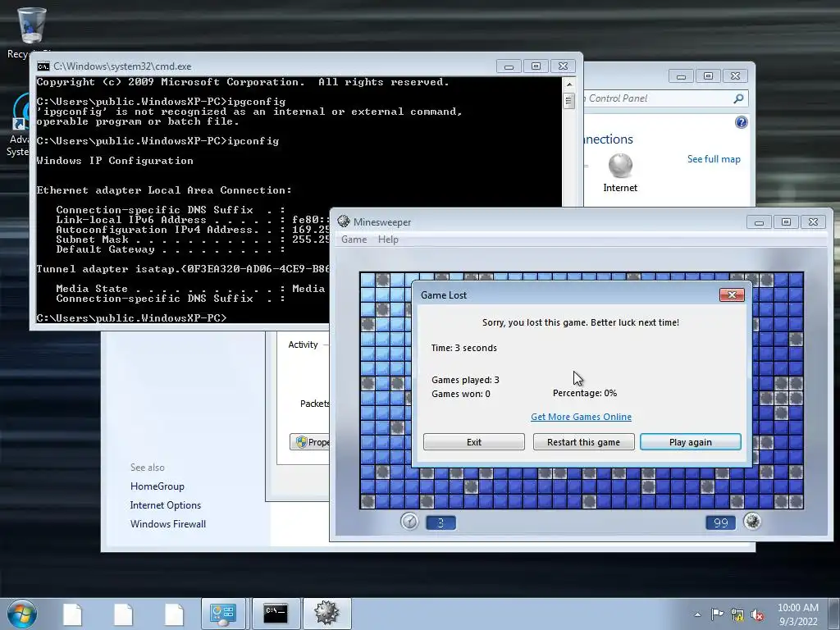Show hidden system tray icons arrow
This screenshot has height=630, width=840.
697,614
